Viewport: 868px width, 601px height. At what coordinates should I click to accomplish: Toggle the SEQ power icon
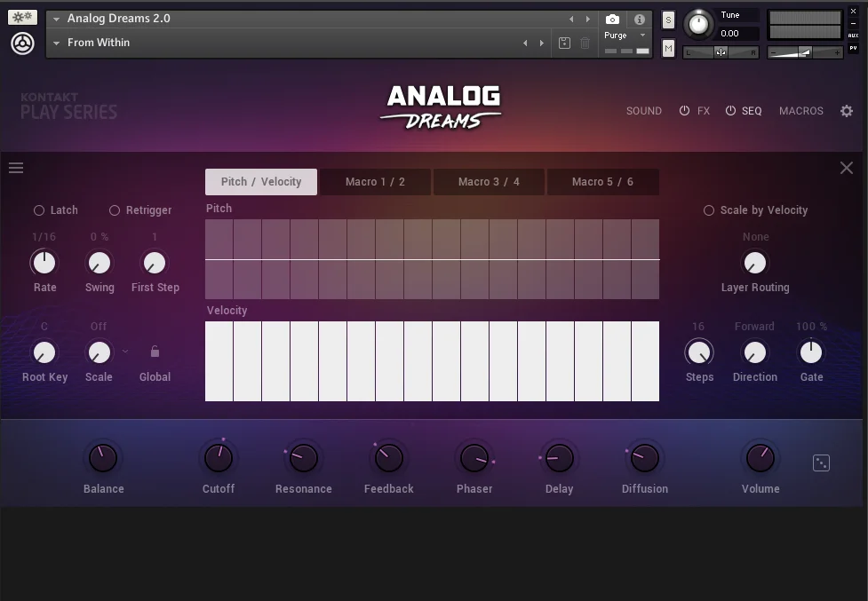point(730,111)
